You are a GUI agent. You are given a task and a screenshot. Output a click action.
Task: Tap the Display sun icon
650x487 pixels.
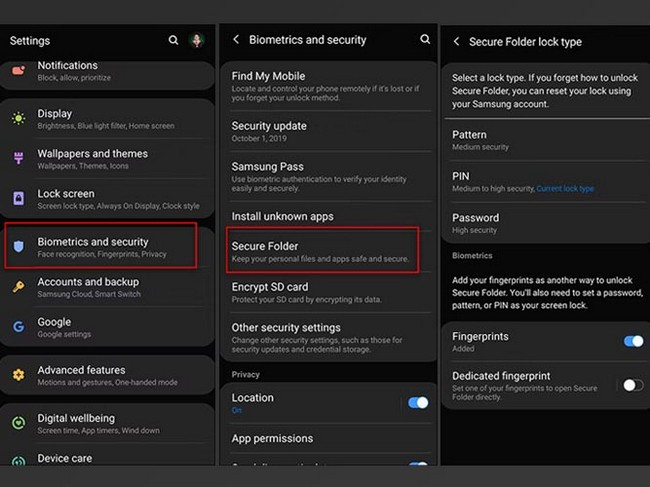point(18,119)
